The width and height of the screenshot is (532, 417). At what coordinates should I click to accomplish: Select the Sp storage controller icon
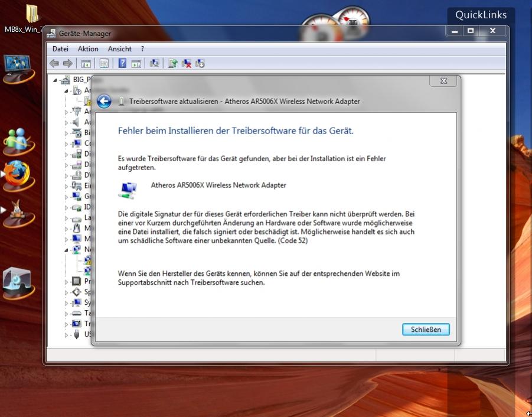[77, 292]
